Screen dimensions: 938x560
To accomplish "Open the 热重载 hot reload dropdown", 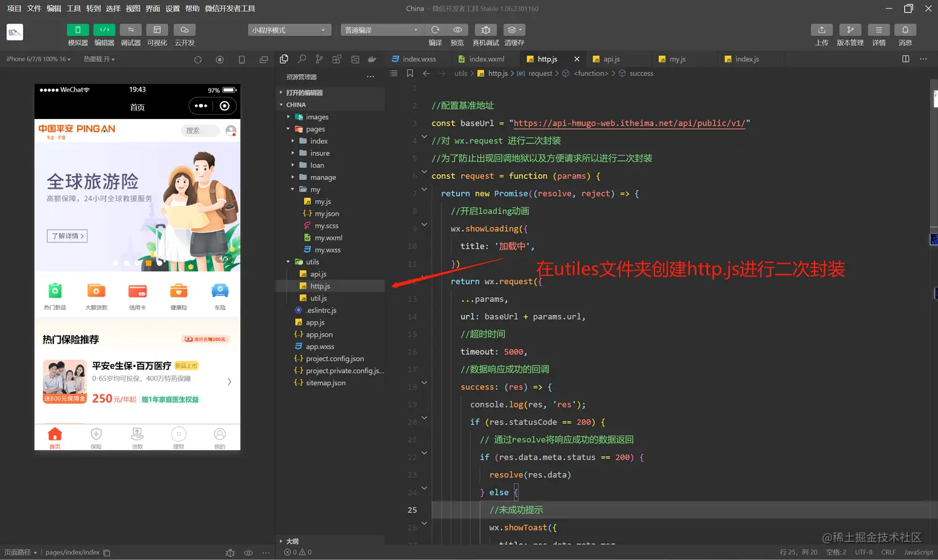I will [x=99, y=59].
